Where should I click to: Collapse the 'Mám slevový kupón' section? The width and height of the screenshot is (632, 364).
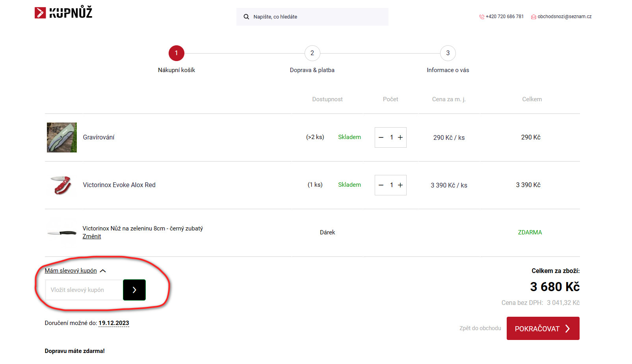pyautogui.click(x=71, y=271)
